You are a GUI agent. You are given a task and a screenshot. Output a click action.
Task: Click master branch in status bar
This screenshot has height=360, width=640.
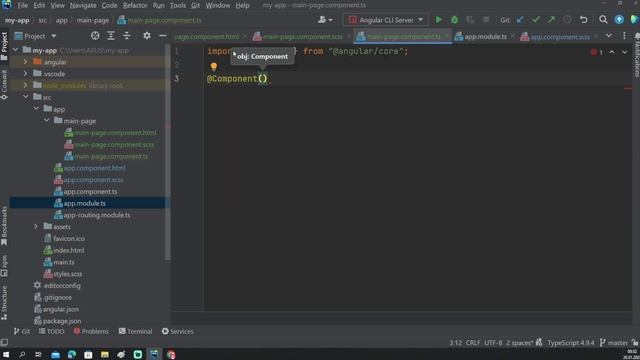(x=614, y=343)
